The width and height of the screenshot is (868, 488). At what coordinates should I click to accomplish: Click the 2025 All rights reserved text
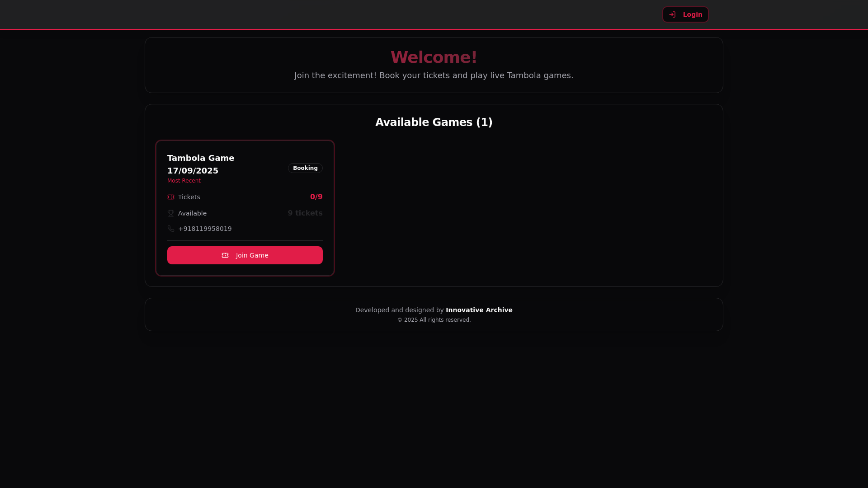(434, 320)
